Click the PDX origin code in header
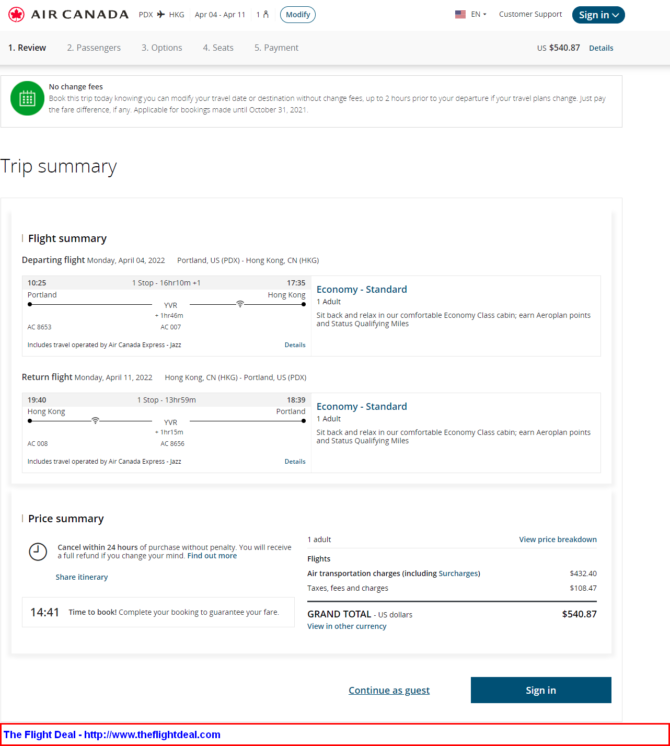This screenshot has width=670, height=746. [146, 14]
